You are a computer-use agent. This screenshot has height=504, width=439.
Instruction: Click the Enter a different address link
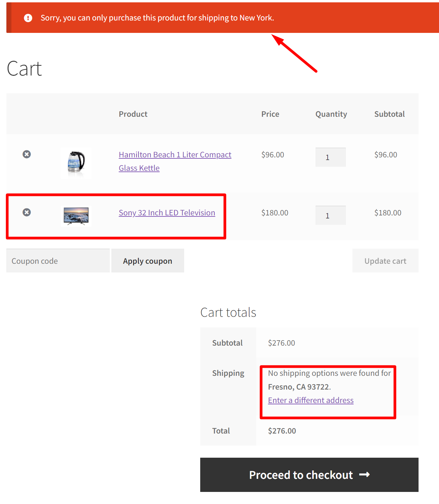tap(311, 400)
